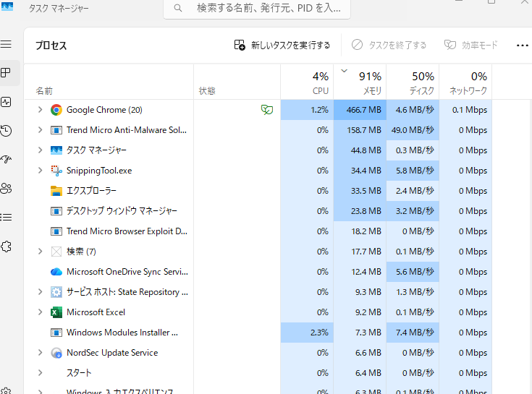Click 効率モード button

471,45
